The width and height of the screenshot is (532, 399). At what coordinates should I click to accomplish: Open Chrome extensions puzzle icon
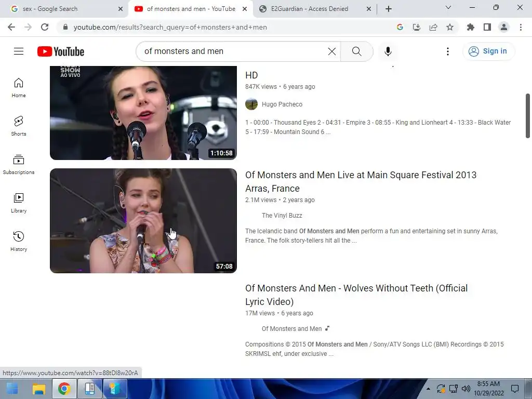coord(470,27)
